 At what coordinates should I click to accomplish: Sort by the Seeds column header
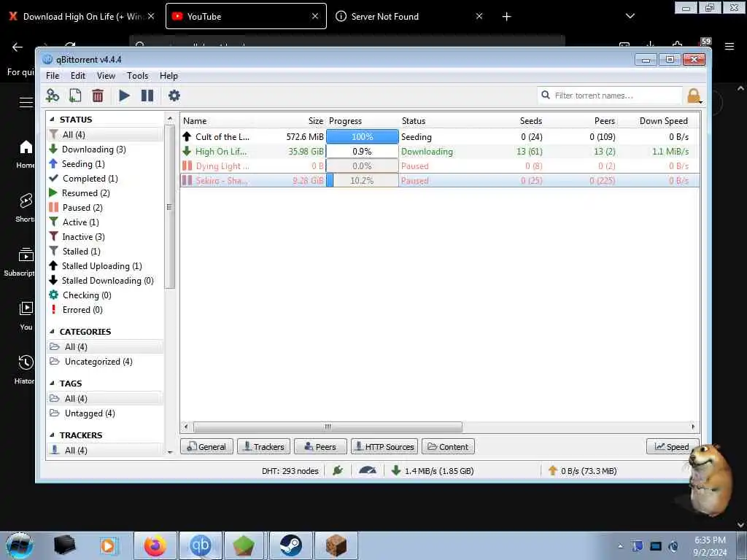point(531,121)
